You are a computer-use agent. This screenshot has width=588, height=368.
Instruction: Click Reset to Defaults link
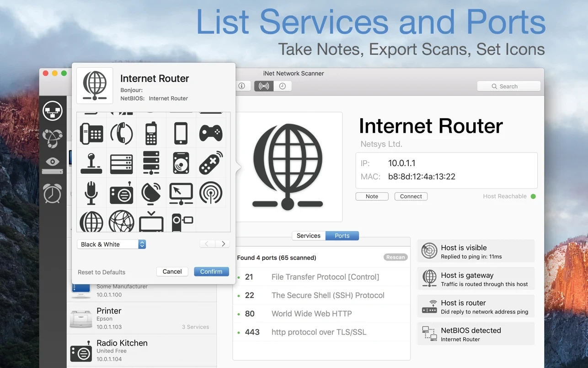point(102,272)
